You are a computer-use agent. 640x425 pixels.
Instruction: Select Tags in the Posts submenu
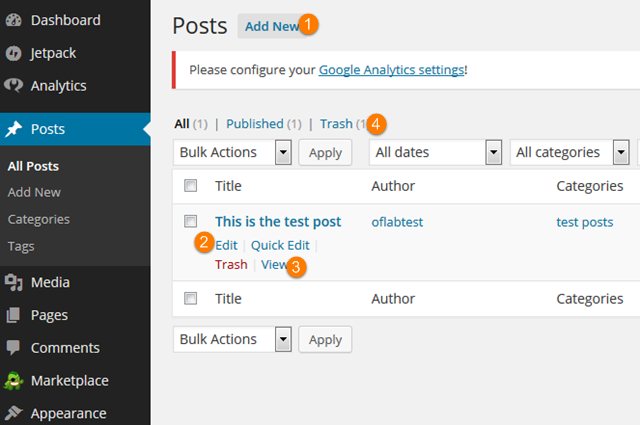point(21,246)
